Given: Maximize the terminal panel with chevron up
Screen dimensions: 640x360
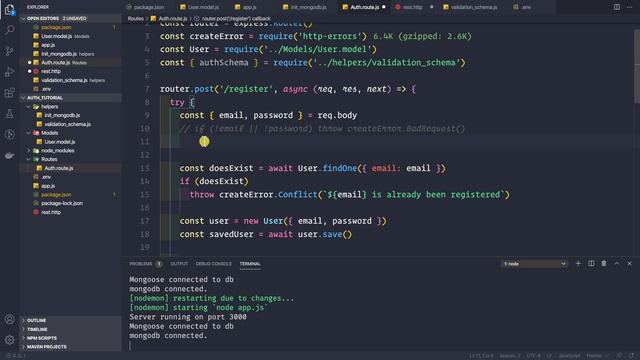Looking at the screenshot, I should tap(617, 264).
